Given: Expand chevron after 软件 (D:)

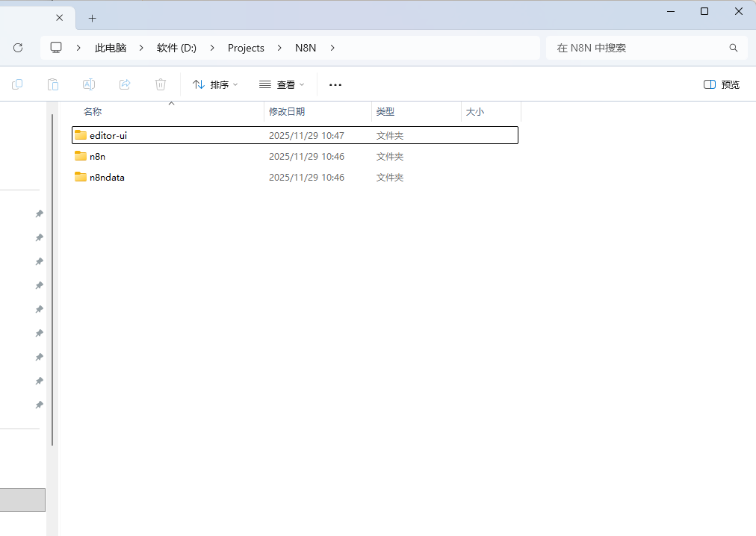Looking at the screenshot, I should pos(212,48).
